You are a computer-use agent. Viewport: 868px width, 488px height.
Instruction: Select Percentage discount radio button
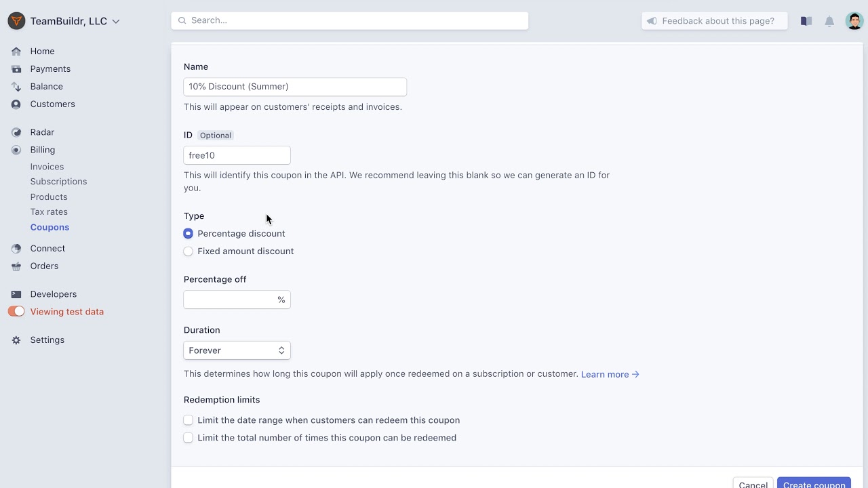[x=188, y=234]
